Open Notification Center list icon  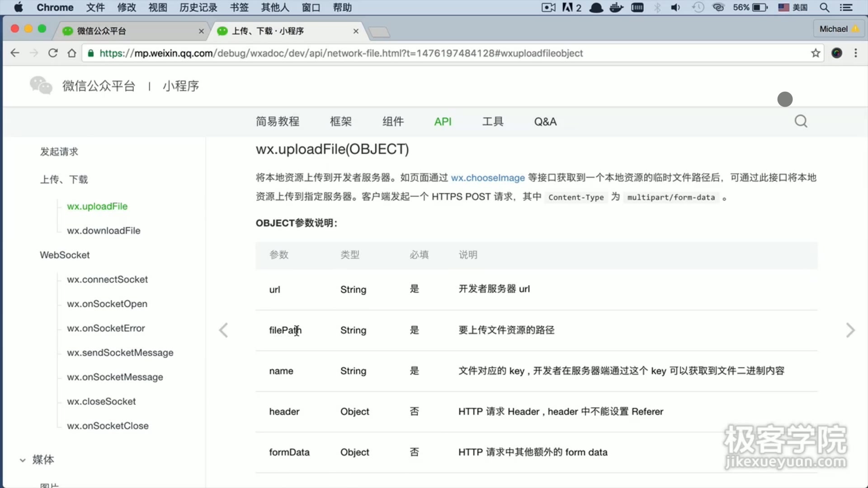point(846,7)
